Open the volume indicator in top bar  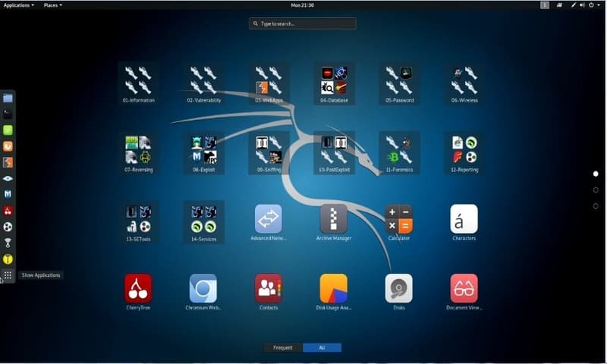[582, 5]
